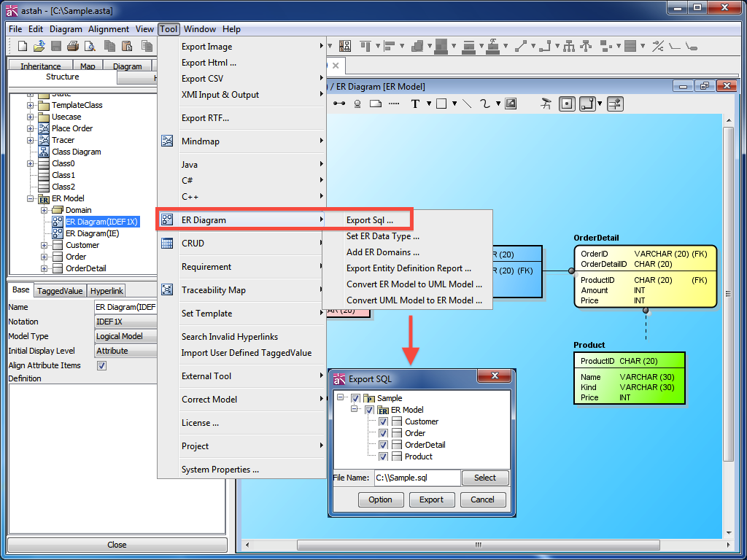Select the straight Line drawing tool
Viewport: 747px width, 560px height.
(467, 104)
